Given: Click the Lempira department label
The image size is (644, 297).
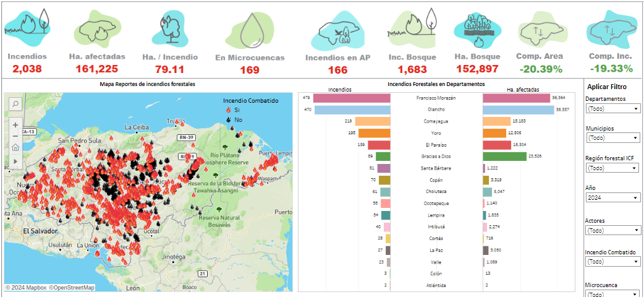Looking at the screenshot, I should pos(436,215).
